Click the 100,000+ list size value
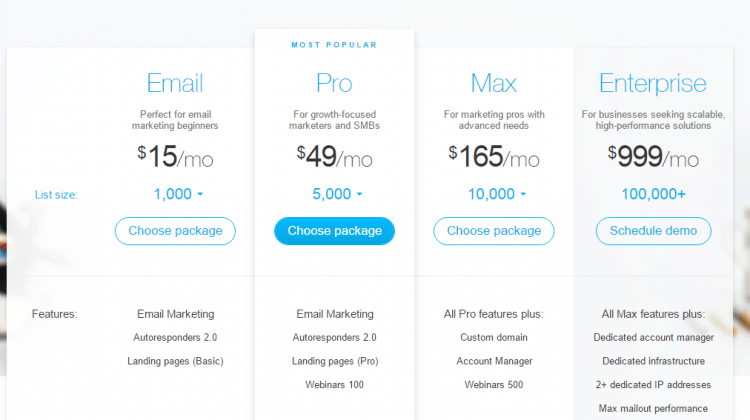This screenshot has height=420, width=750. pyautogui.click(x=653, y=194)
